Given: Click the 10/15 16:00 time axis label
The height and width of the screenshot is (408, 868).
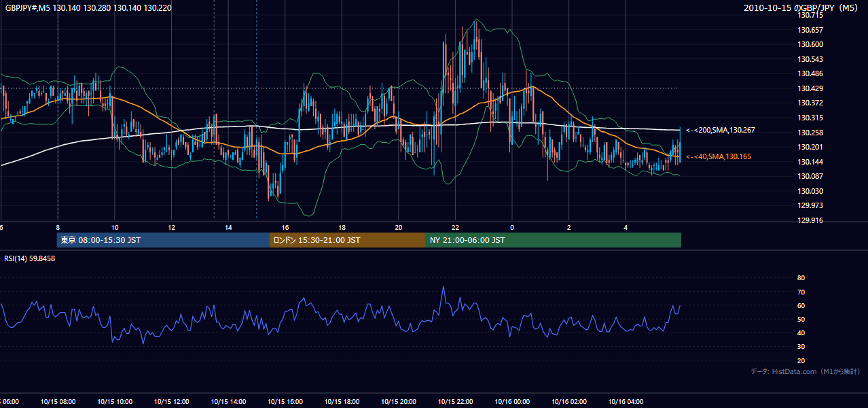Looking at the screenshot, I should [x=285, y=402].
